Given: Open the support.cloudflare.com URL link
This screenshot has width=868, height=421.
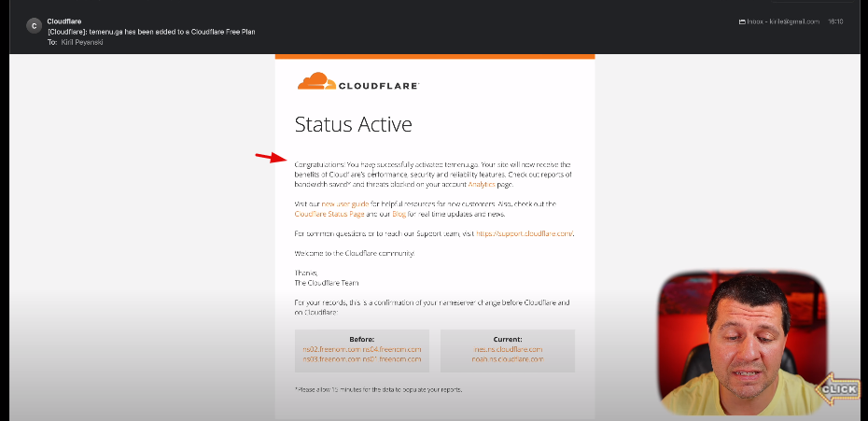Looking at the screenshot, I should click(x=525, y=233).
